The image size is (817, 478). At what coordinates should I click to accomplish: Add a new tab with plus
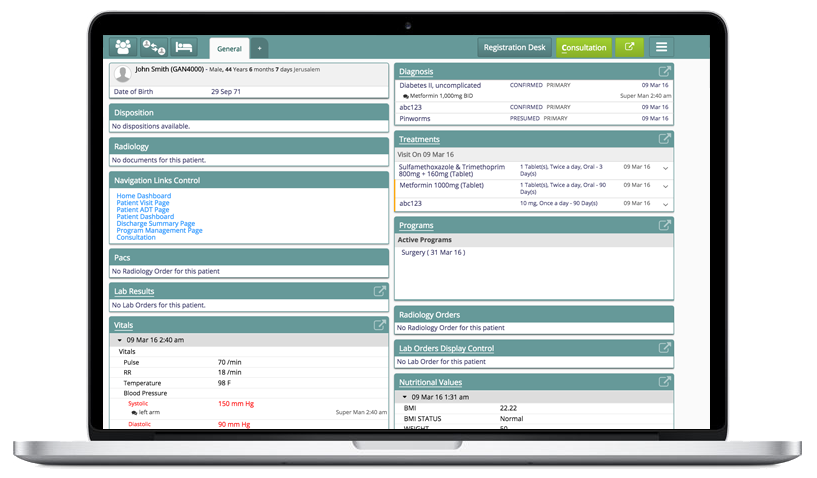[259, 48]
